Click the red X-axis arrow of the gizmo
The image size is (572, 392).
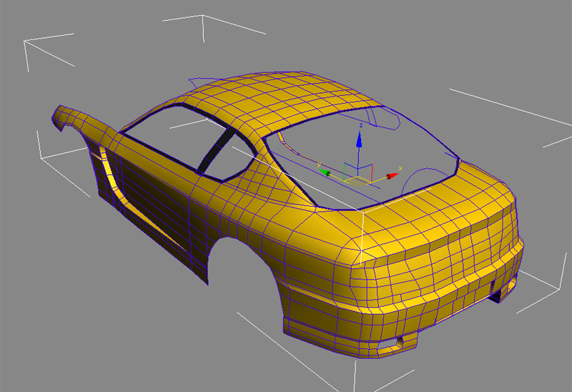391,175
